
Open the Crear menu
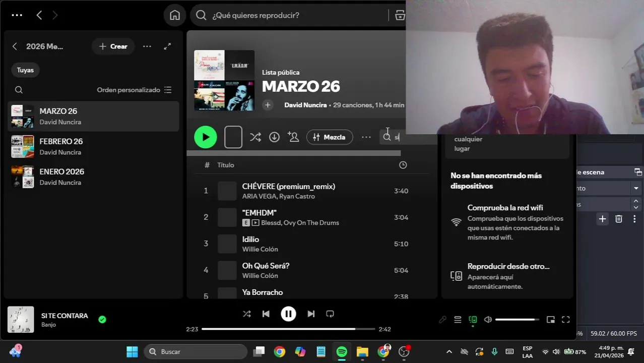[x=113, y=46]
